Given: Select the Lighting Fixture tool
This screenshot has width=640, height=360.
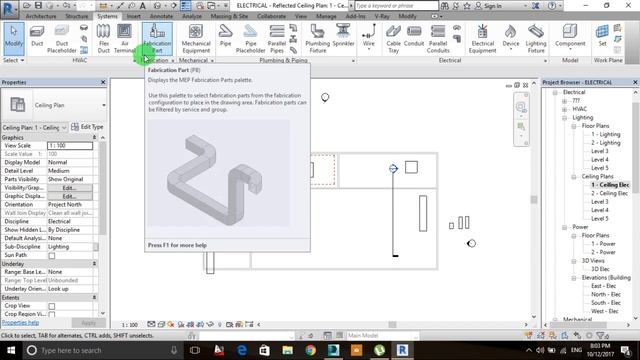Looking at the screenshot, I should 536,39.
